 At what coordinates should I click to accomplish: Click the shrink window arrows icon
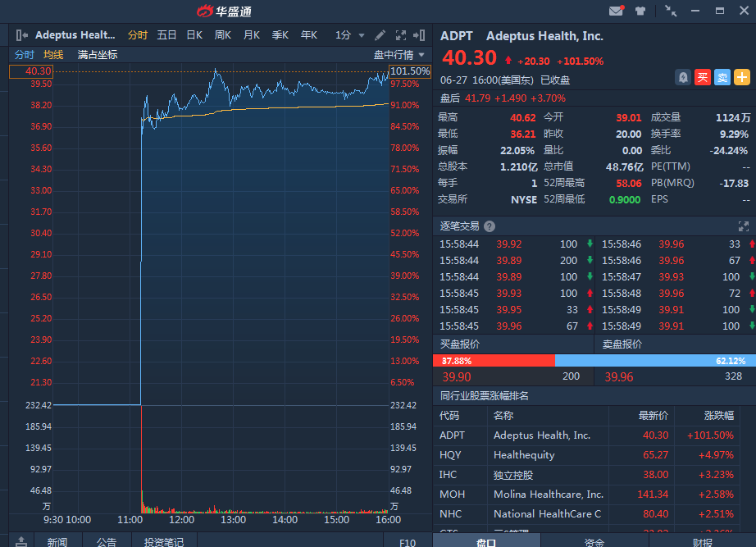(x=671, y=11)
